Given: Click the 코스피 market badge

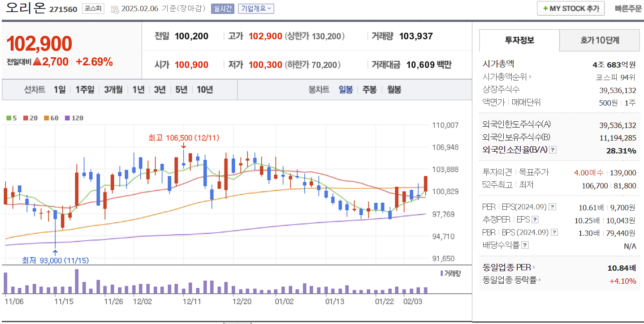Looking at the screenshot, I should (x=93, y=9).
